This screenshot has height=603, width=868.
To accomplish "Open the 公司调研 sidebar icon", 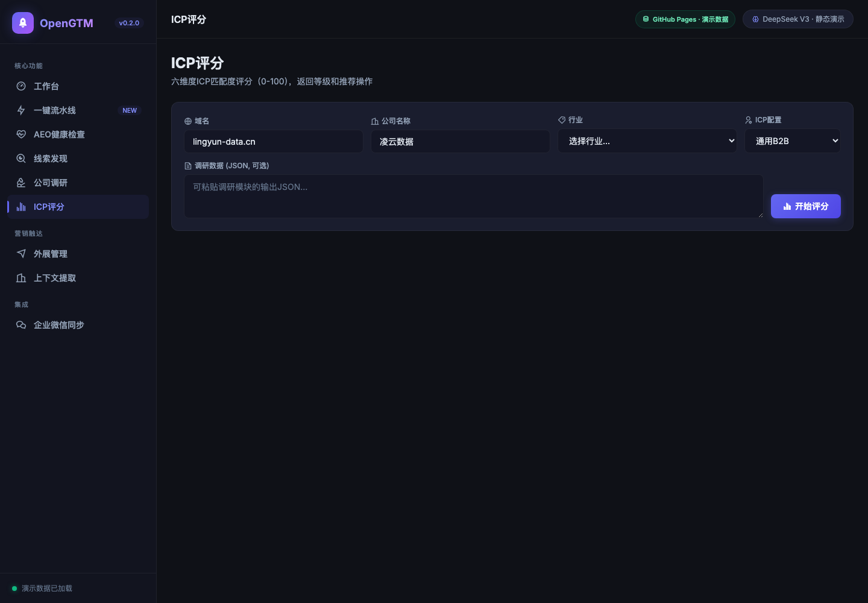I will coord(21,183).
